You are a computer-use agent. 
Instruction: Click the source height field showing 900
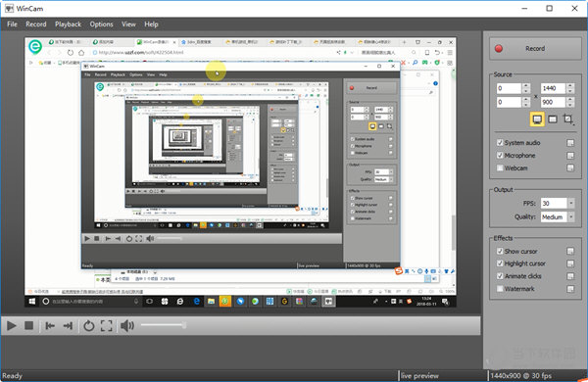553,102
